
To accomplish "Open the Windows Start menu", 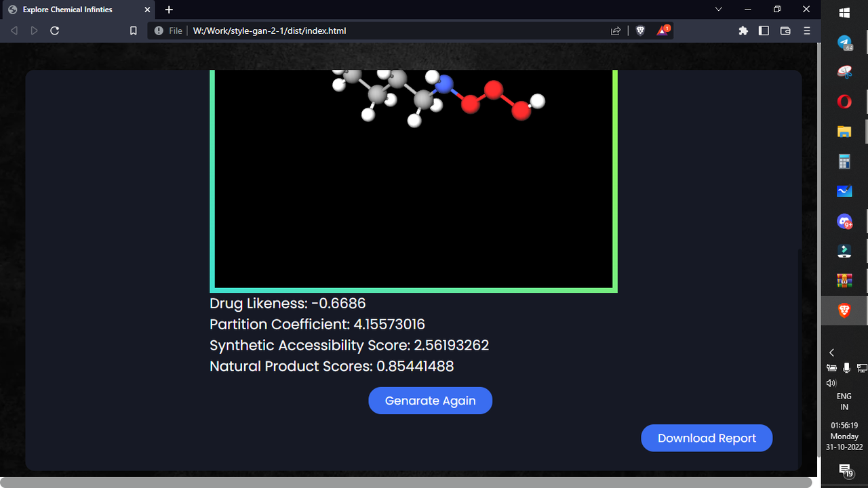I will click(x=844, y=13).
